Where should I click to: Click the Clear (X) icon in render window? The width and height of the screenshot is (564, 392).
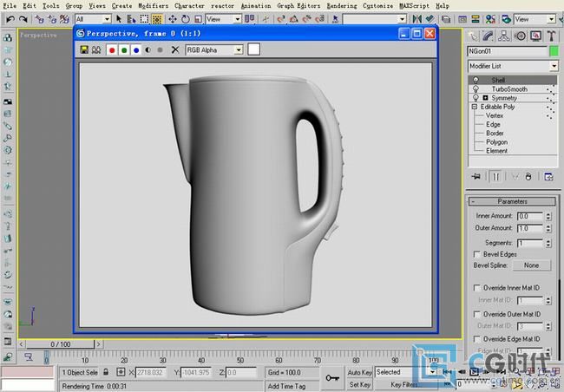[175, 50]
